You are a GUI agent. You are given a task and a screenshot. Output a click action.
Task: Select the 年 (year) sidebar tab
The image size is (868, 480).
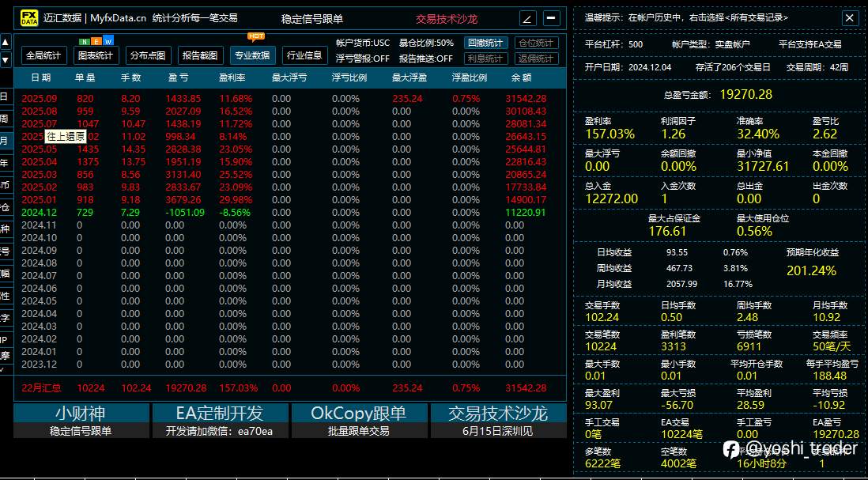5,163
